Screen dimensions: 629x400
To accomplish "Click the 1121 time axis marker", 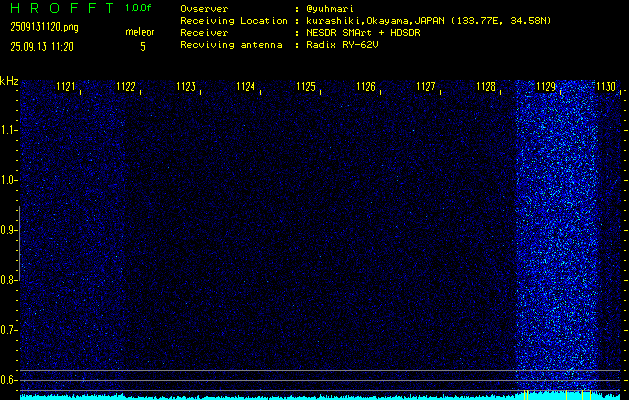I will pyautogui.click(x=66, y=86).
